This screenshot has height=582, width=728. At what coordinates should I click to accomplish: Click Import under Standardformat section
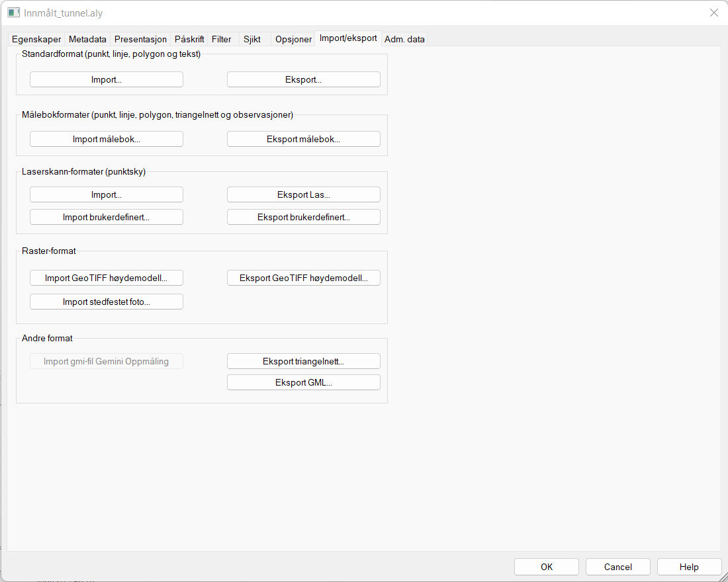pyautogui.click(x=107, y=79)
